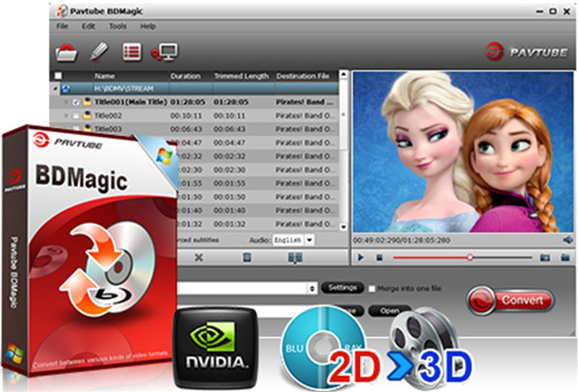Viewport: 578px width, 392px height.
Task: Click the Pavtube logo in toolbar
Action: click(526, 51)
